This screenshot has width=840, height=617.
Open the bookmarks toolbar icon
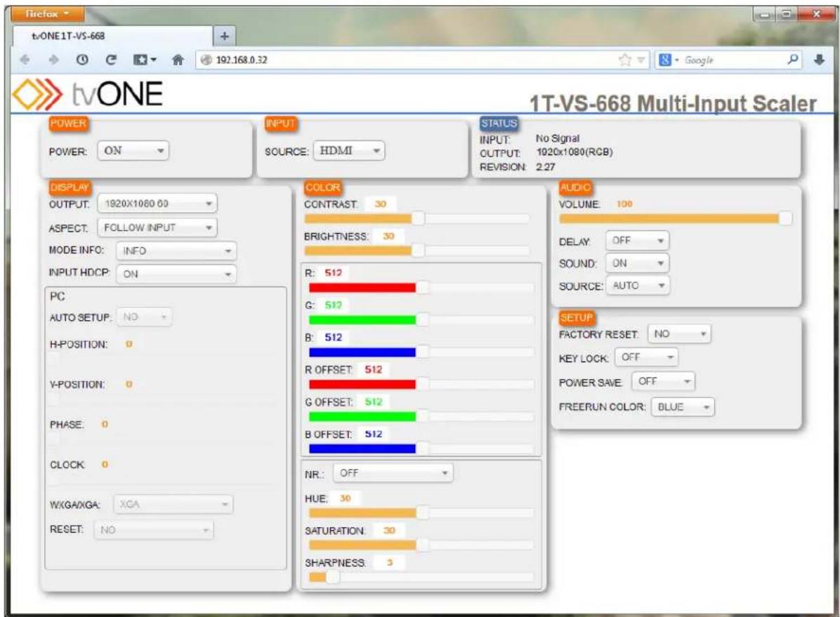point(144,60)
